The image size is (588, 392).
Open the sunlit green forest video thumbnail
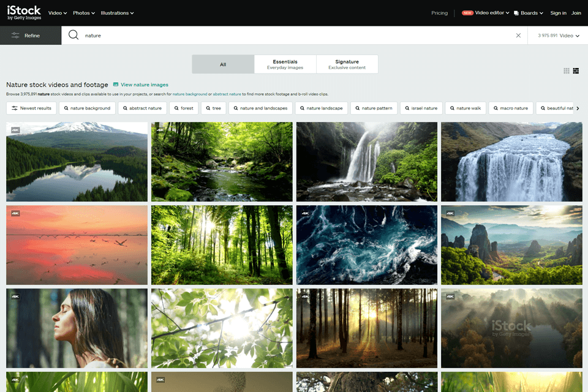click(222, 245)
